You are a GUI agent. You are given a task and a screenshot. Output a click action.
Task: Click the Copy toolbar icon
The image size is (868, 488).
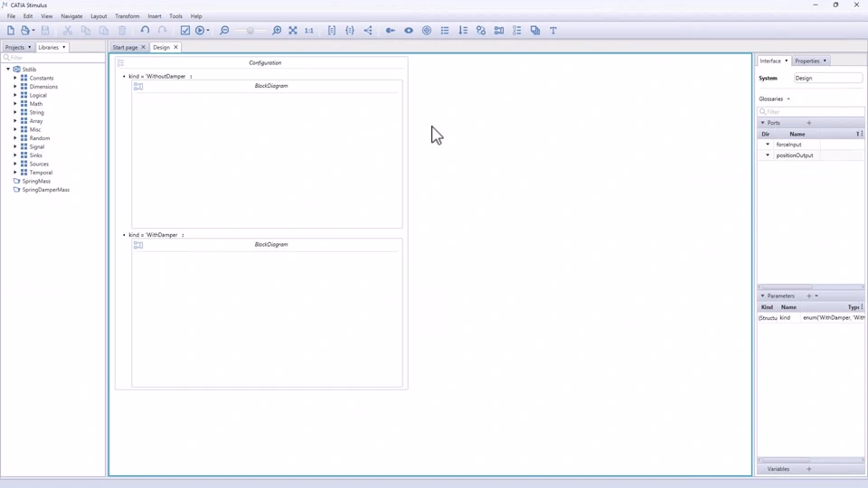point(86,31)
